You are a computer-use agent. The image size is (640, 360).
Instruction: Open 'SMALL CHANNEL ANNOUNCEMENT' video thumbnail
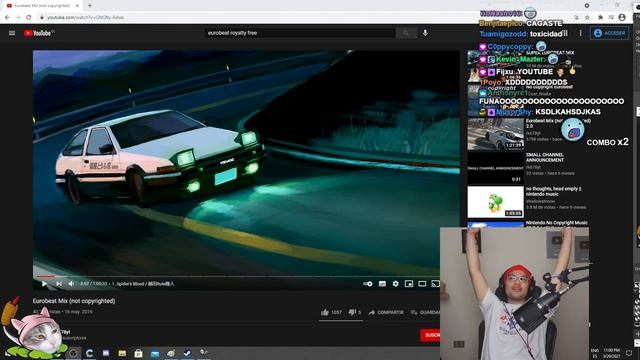(496, 168)
